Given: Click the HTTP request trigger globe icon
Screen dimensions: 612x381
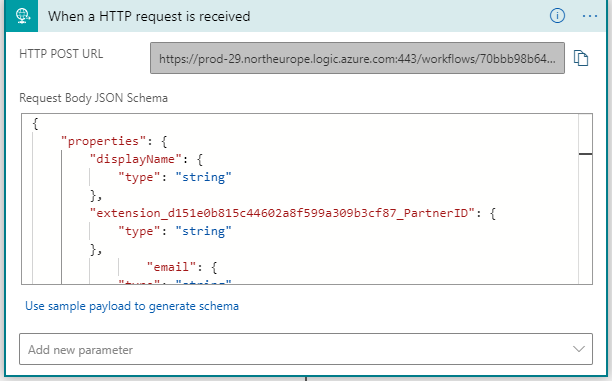Looking at the screenshot, I should [x=22, y=16].
